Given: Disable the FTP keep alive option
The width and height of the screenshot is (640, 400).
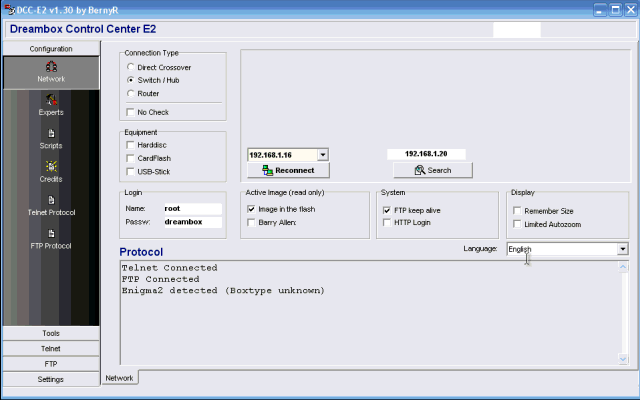Looking at the screenshot, I should (387, 211).
